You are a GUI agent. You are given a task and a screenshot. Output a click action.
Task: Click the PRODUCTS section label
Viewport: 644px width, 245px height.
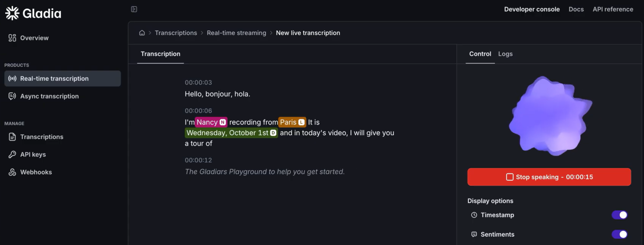coord(17,65)
